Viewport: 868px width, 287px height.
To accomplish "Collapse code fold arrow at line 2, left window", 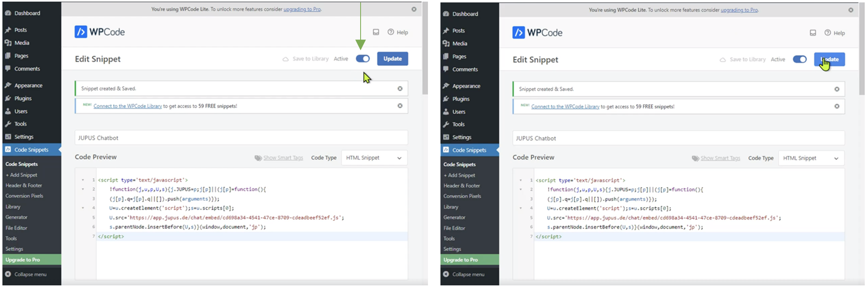I will 83,189.
